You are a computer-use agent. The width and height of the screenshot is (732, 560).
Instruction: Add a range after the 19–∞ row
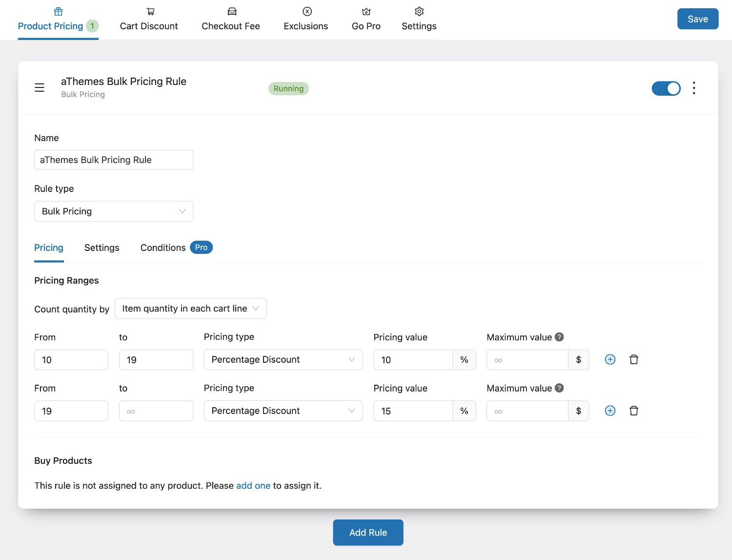[x=610, y=411]
